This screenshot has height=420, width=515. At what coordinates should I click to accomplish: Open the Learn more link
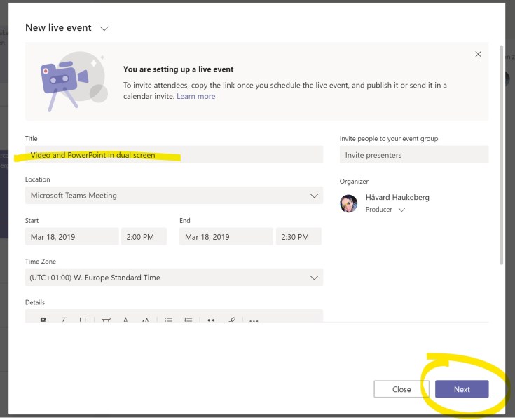tap(196, 96)
